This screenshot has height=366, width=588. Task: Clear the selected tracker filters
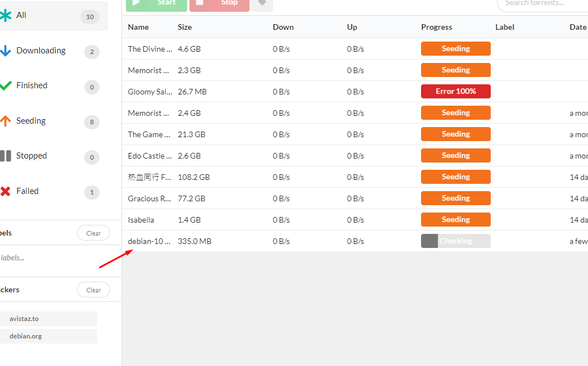click(x=93, y=290)
